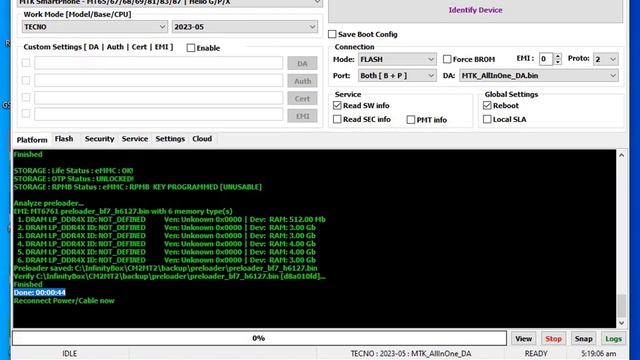
Task: Click status entry 'TECNO : 2023-05 : MTK_AllInOne_DA'
Action: (x=411, y=354)
